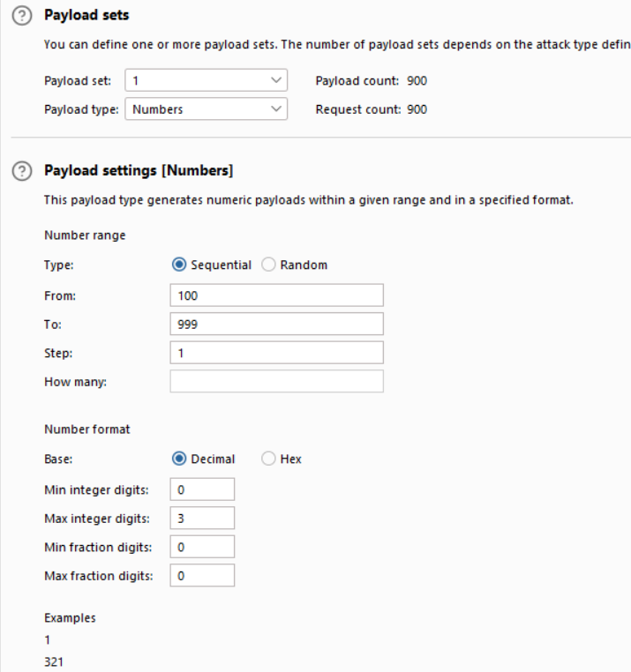The image size is (631, 672).
Task: Select the Min fraction digits field
Action: 202,547
